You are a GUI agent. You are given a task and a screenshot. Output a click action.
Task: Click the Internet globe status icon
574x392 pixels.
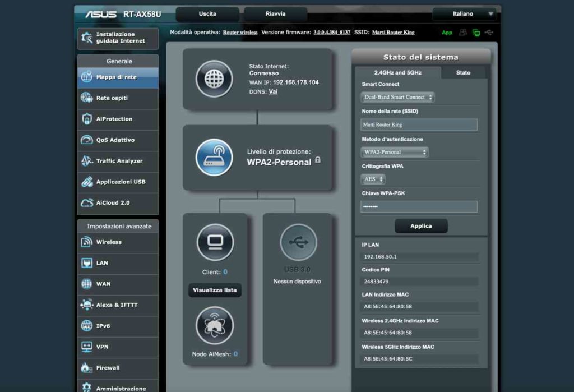(x=214, y=79)
